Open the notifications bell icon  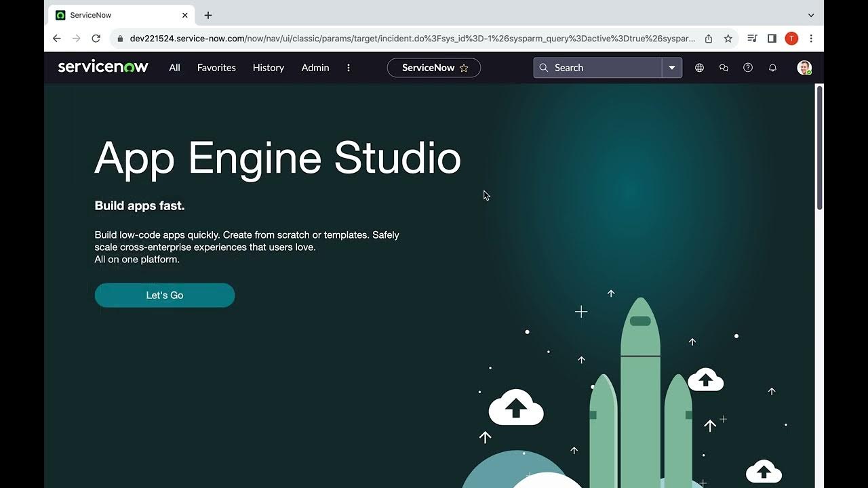[772, 68]
